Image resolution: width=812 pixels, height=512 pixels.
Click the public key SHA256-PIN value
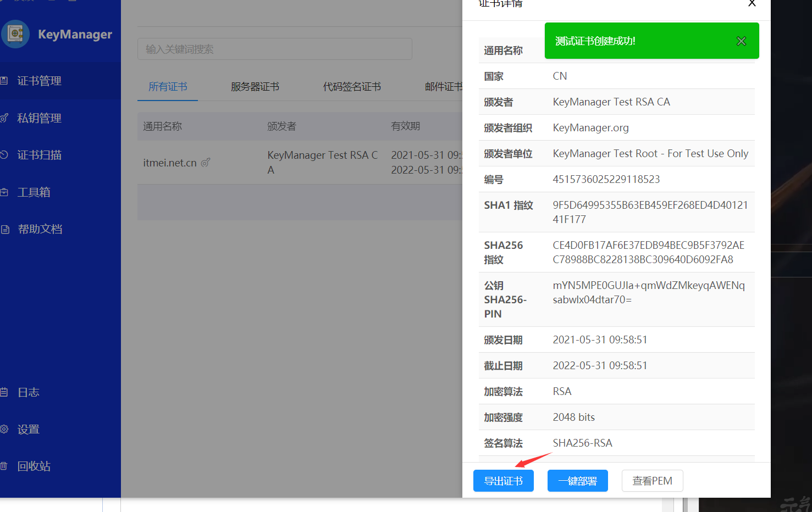[x=649, y=292]
